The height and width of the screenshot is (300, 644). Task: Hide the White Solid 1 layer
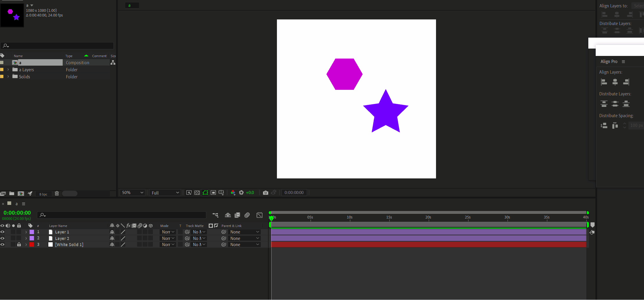2,245
